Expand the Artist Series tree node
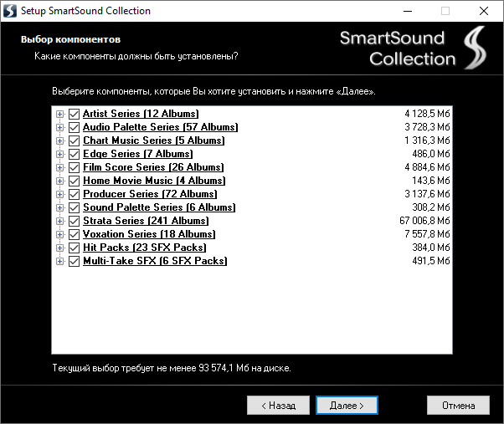This screenshot has height=424, width=504. click(59, 114)
